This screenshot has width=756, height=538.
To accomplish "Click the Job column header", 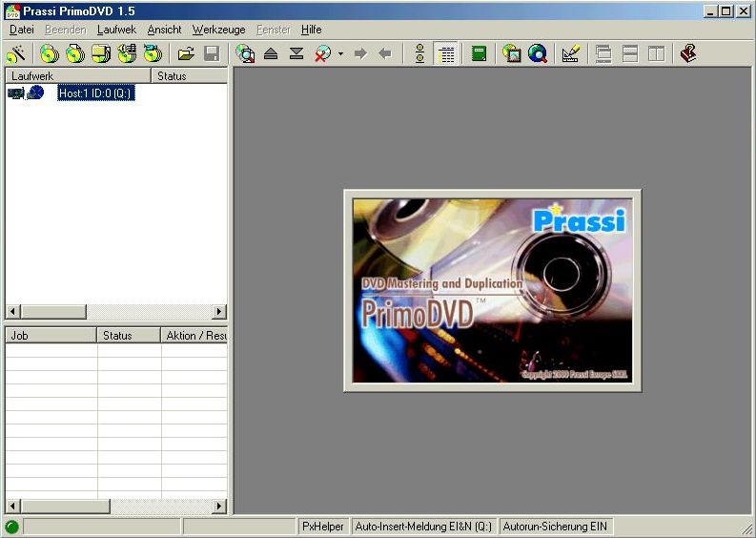I will coord(51,336).
